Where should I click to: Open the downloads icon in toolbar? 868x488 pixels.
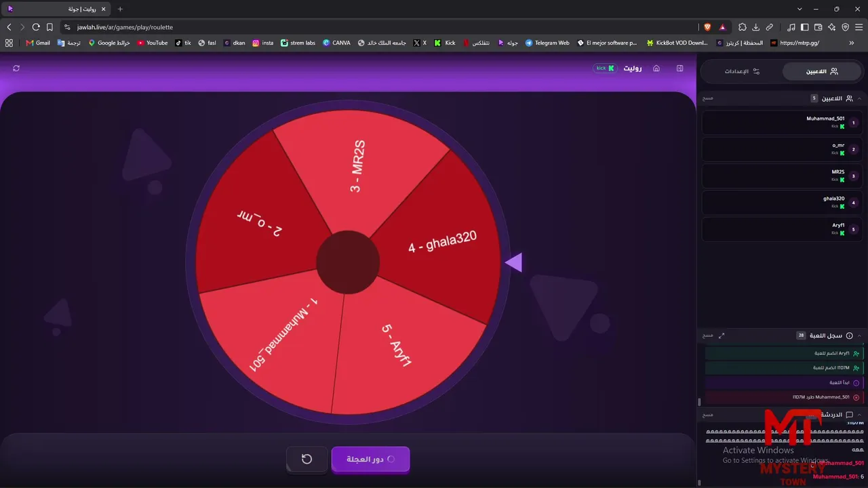755,27
